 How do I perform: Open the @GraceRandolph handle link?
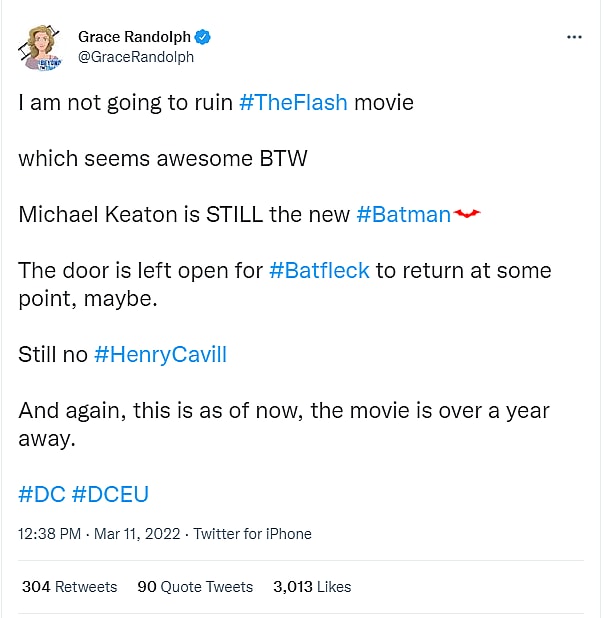tap(136, 57)
